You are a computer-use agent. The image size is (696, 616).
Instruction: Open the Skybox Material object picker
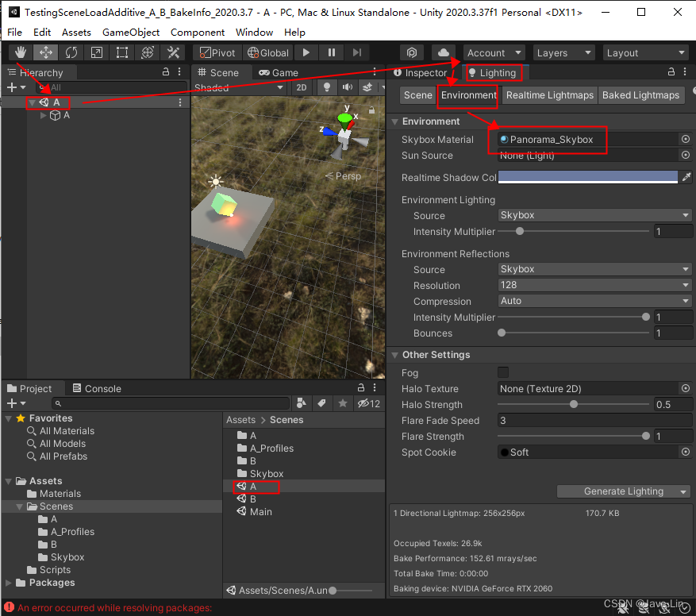pyautogui.click(x=684, y=139)
